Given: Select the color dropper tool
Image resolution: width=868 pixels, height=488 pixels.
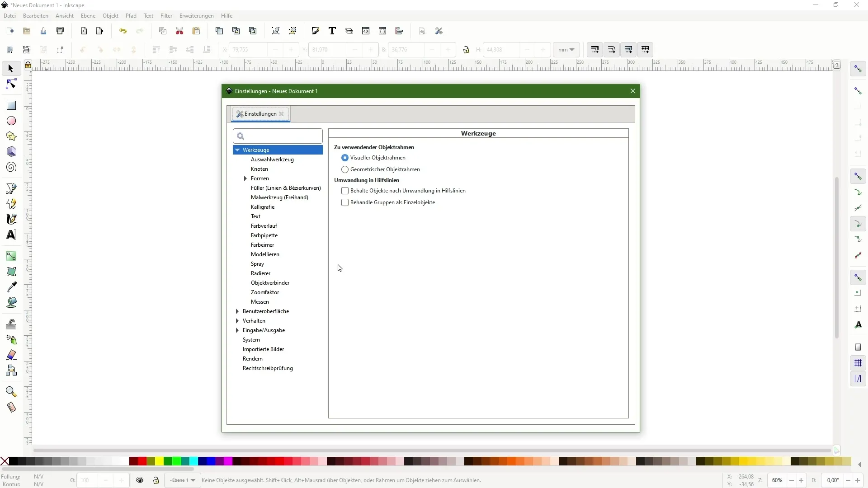Looking at the screenshot, I should pyautogui.click(x=11, y=287).
